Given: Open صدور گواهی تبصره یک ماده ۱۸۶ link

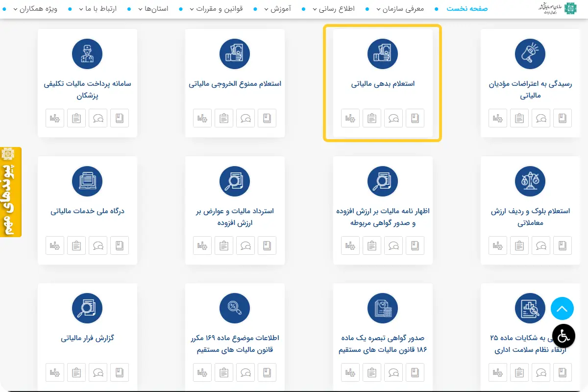Looking at the screenshot, I should click(383, 344).
